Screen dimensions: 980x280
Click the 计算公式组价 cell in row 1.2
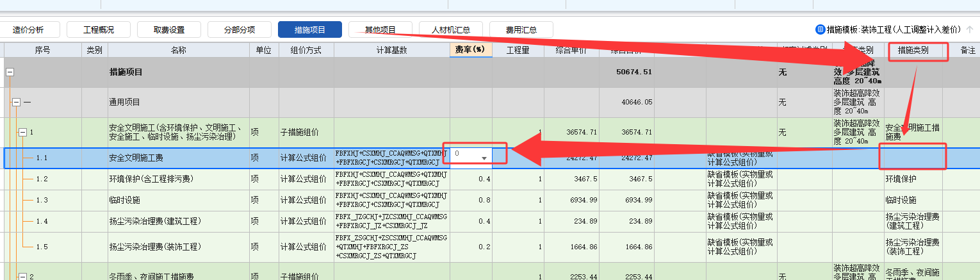click(x=306, y=179)
